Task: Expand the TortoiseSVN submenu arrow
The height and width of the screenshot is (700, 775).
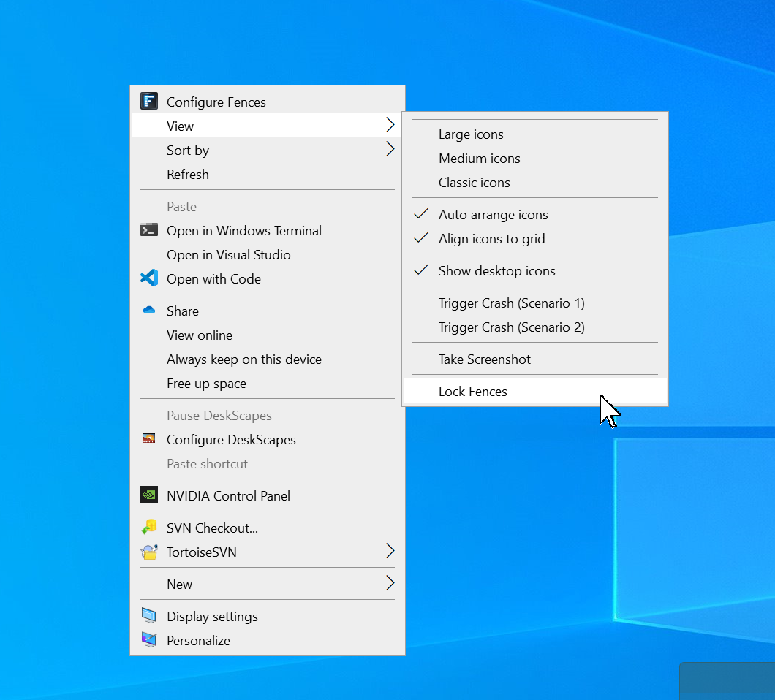Action: (390, 551)
